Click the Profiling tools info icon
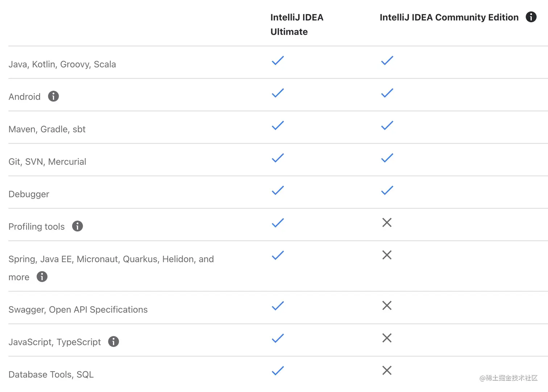The width and height of the screenshot is (548, 392). (77, 226)
